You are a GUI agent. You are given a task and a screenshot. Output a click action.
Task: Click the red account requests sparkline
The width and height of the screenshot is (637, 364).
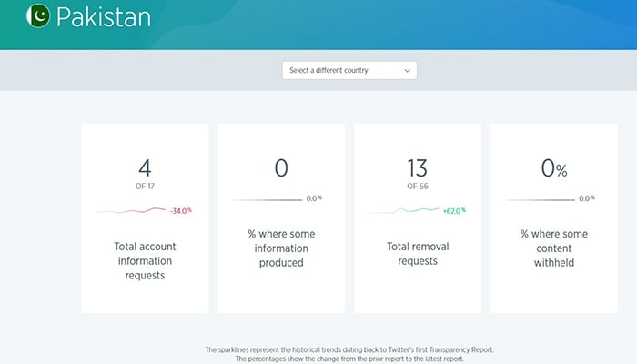click(132, 210)
